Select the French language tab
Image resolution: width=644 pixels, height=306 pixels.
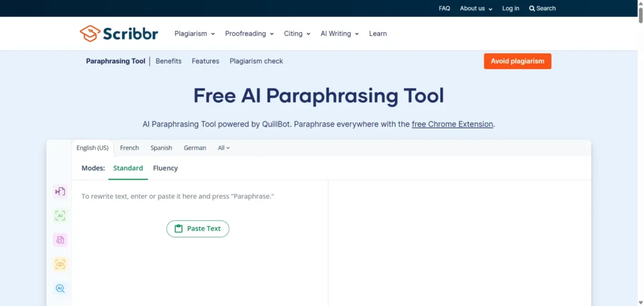[x=130, y=148]
